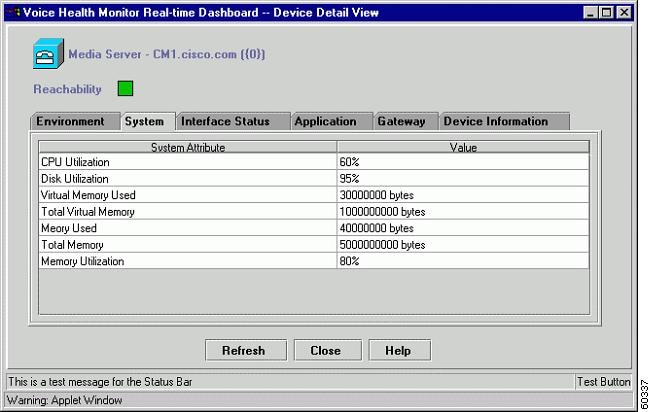Click the Reachability label
Screen dimensions: 650x412
67,89
